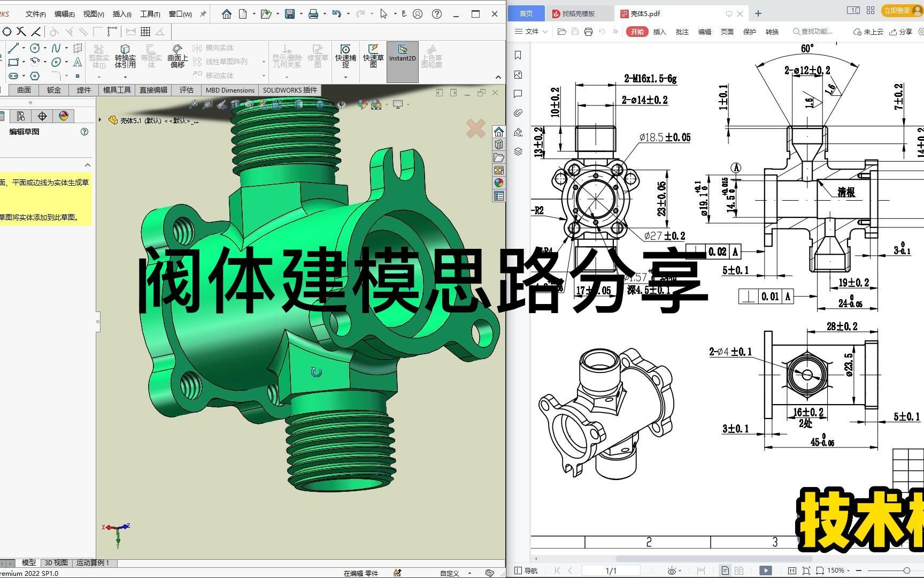Click 转换实体引用 (Convert Entities) tool

pyautogui.click(x=125, y=56)
